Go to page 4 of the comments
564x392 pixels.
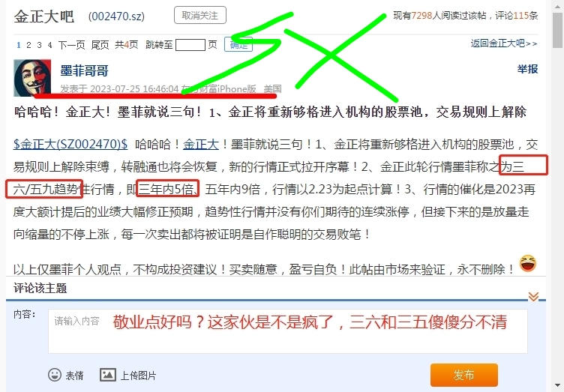pos(49,45)
